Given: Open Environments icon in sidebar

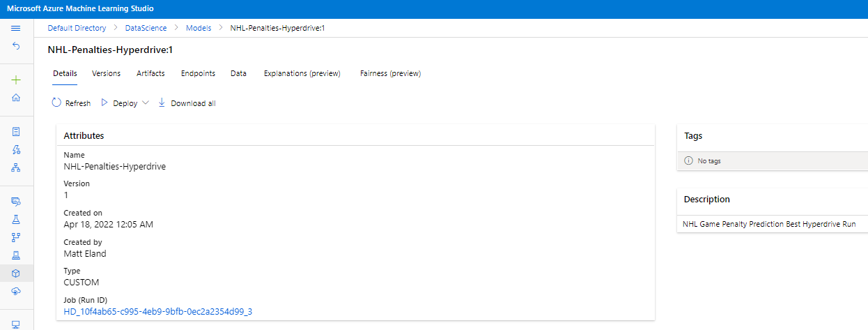Looking at the screenshot, I should point(16,255).
